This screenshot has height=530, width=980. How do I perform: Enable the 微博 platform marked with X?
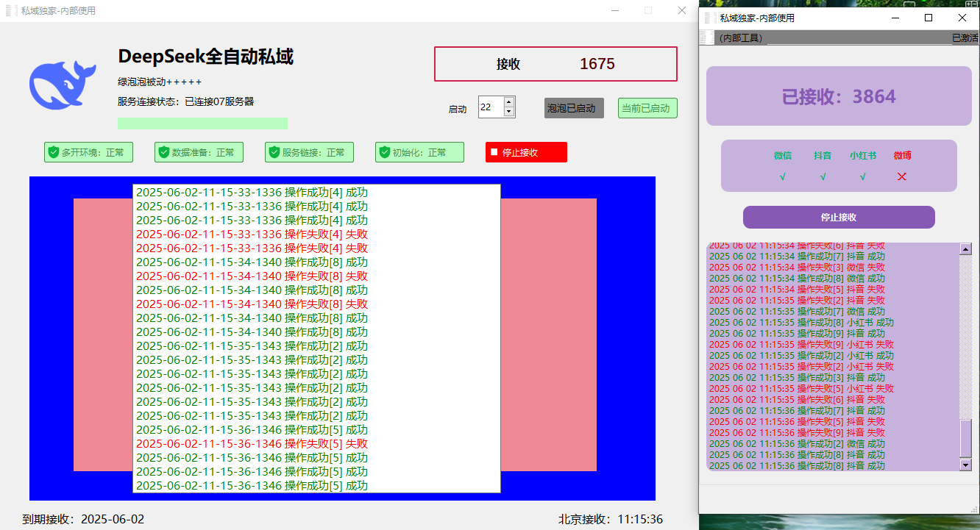(901, 176)
